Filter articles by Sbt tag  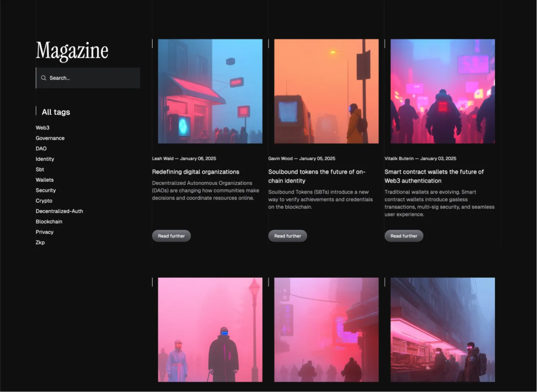[40, 170]
